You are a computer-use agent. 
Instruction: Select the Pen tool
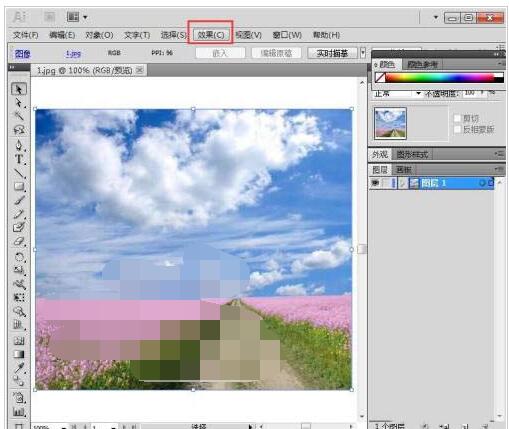tap(19, 145)
